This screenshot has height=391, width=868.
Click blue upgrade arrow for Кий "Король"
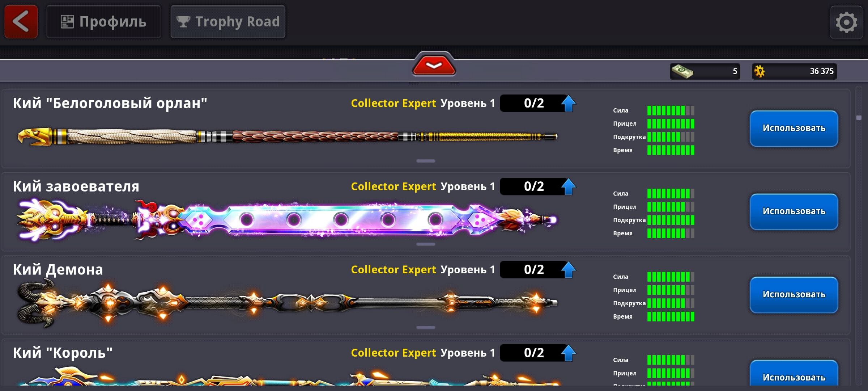coord(569,353)
